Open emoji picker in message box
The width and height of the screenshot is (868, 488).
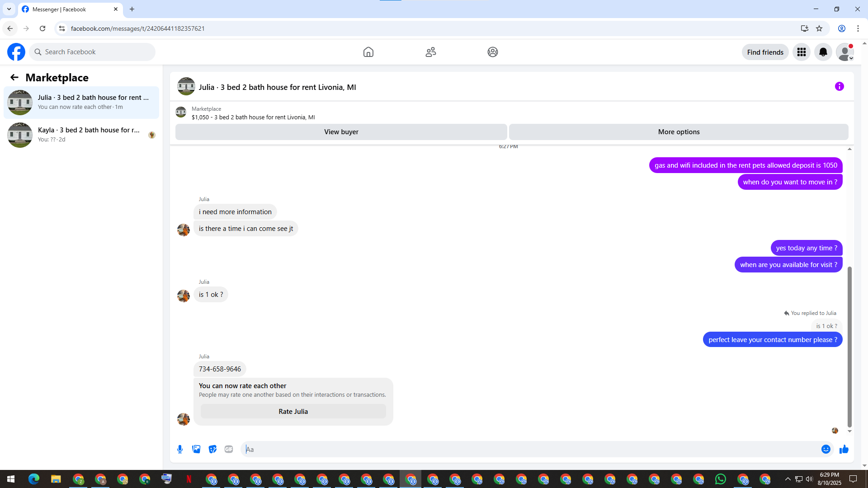tap(826, 449)
